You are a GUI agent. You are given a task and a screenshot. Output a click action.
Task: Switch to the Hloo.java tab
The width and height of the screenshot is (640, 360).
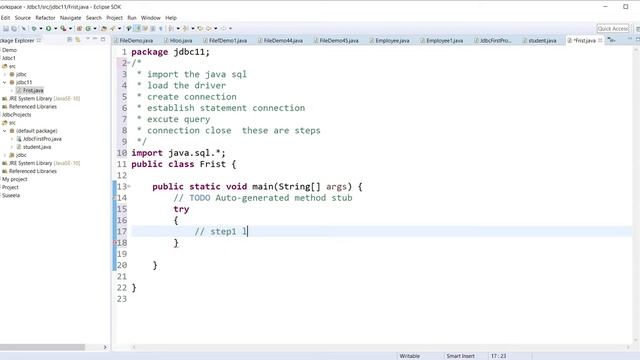pyautogui.click(x=178, y=40)
